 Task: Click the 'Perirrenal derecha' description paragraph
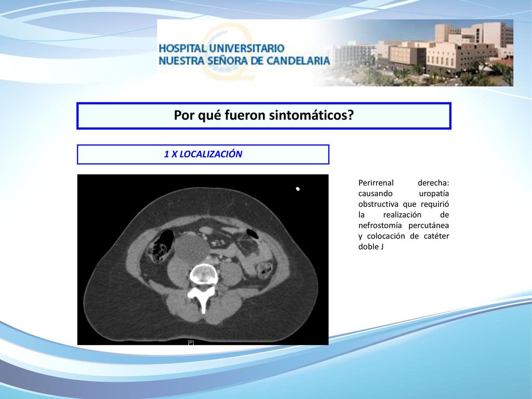pyautogui.click(x=403, y=215)
